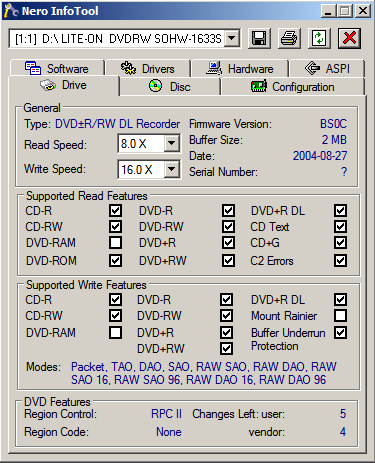Click the red X exit icon

coord(349,39)
